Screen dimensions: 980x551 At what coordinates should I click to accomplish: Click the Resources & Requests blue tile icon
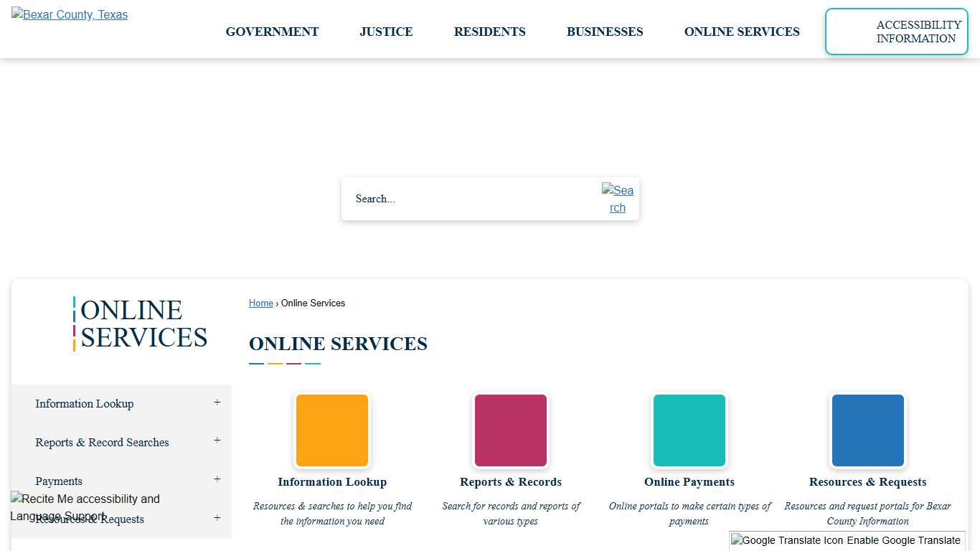click(867, 430)
